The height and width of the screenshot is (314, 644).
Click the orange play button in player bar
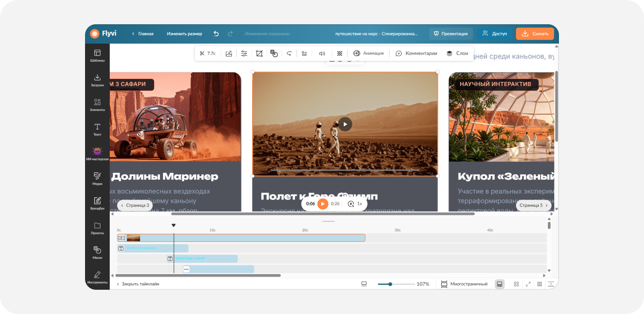coord(322,204)
